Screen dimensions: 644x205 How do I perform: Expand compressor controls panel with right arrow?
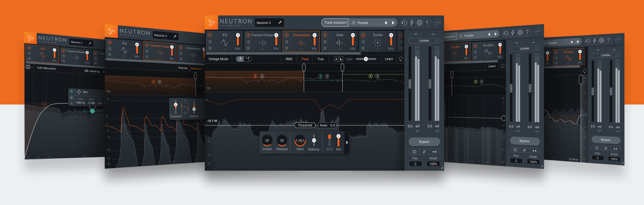pos(347,142)
